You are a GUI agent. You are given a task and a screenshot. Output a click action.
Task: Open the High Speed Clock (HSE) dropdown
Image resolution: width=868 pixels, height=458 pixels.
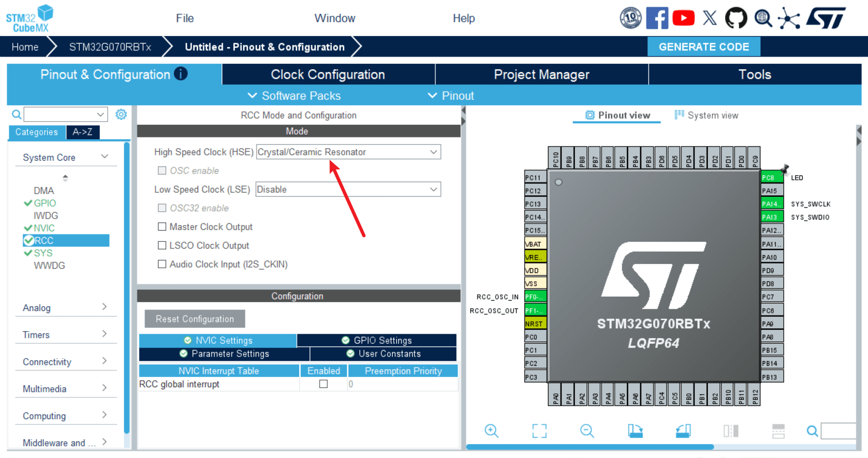point(348,152)
